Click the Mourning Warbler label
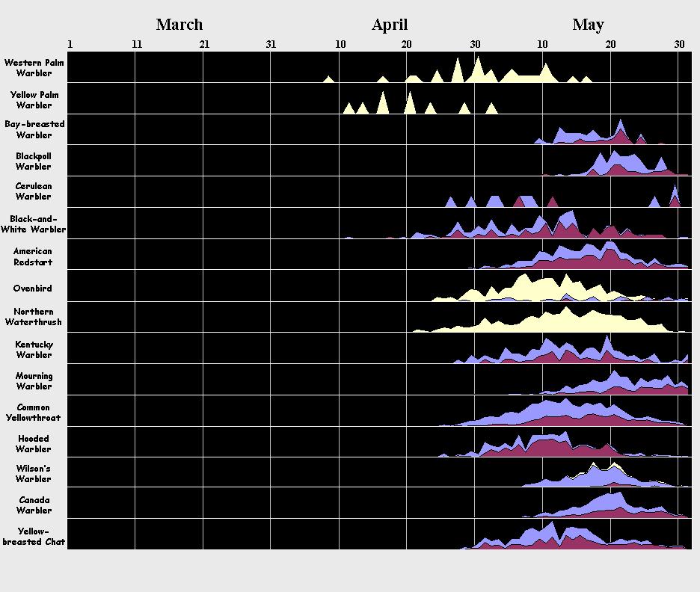 tap(34, 381)
